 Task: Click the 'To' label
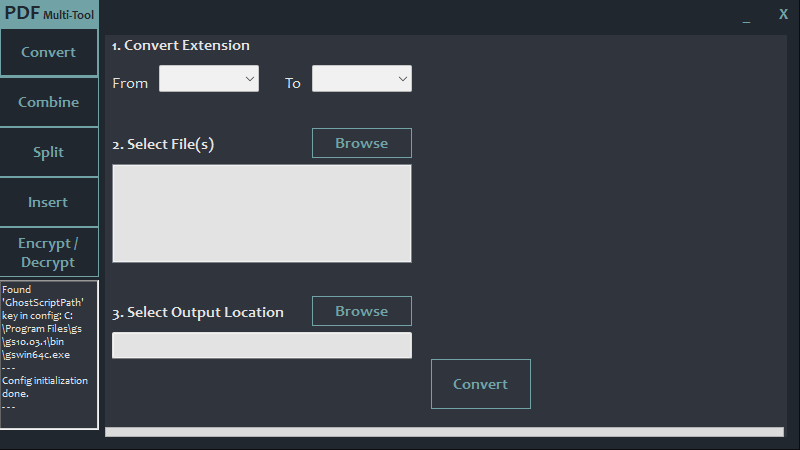[x=292, y=83]
